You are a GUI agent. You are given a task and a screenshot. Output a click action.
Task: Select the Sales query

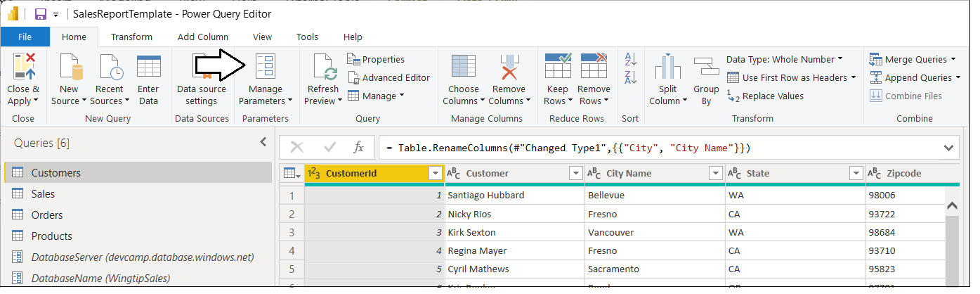click(x=138, y=193)
